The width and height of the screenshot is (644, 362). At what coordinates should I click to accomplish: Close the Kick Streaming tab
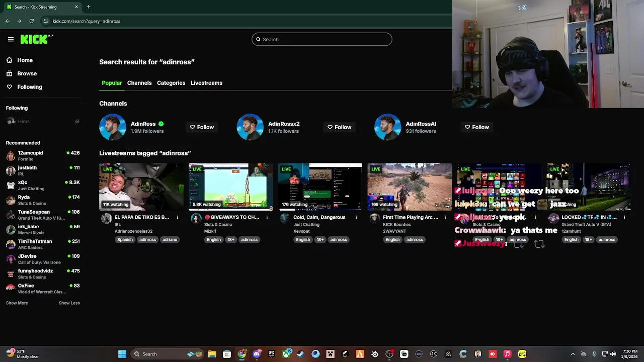[76, 7]
